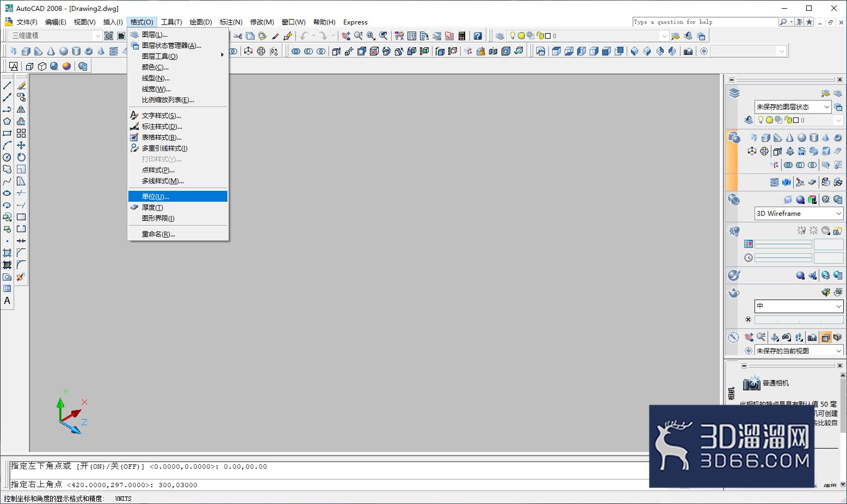Open the Visual Styles Manager in the toolbar

83,66
